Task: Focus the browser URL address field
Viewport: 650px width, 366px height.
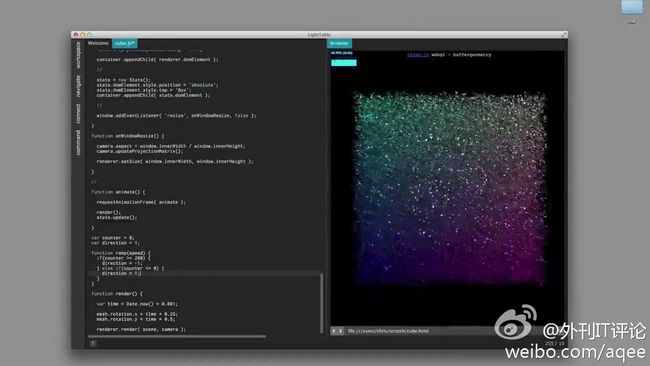Action: (419, 331)
